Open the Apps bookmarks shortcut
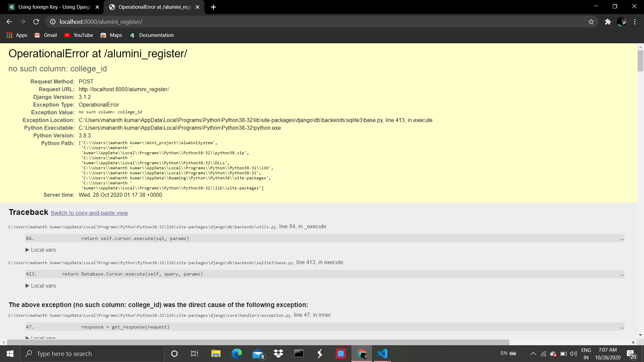644x362 pixels. tap(17, 35)
